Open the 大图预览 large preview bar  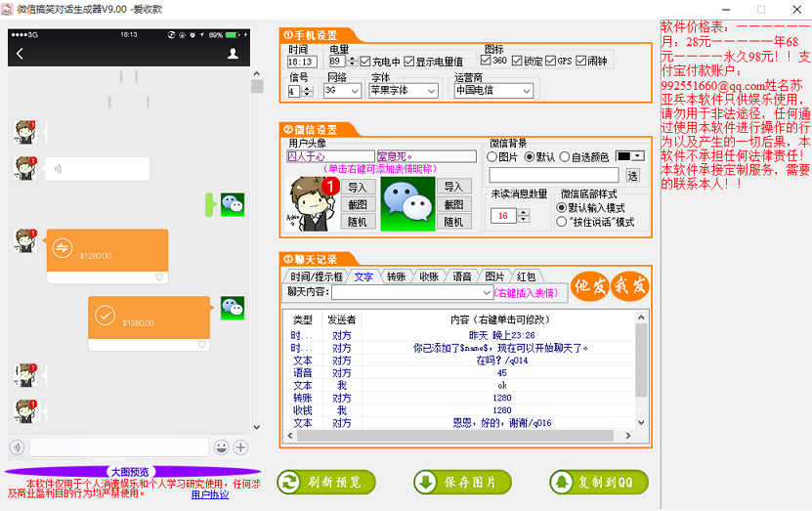click(131, 472)
